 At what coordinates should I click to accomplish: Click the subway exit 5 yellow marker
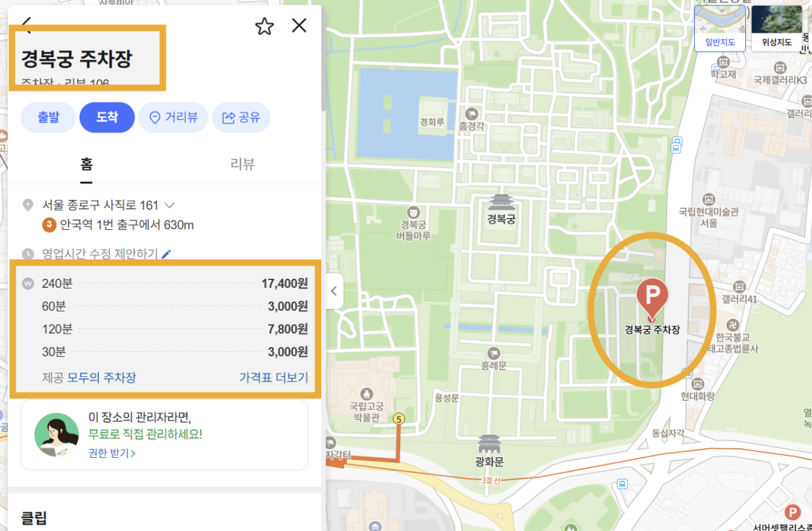tap(398, 419)
